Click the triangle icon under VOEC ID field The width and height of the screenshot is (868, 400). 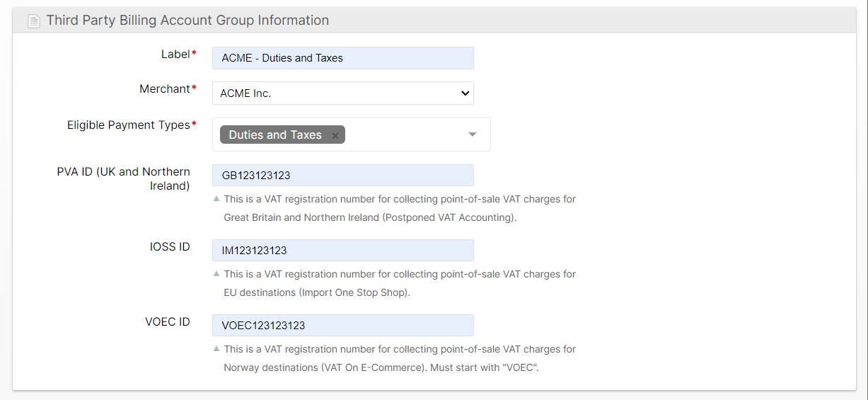pyautogui.click(x=216, y=348)
